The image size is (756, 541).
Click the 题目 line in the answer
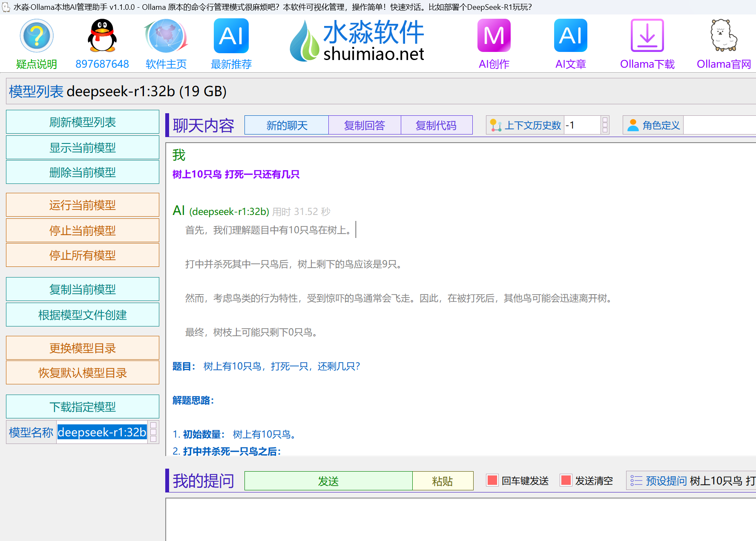[266, 366]
